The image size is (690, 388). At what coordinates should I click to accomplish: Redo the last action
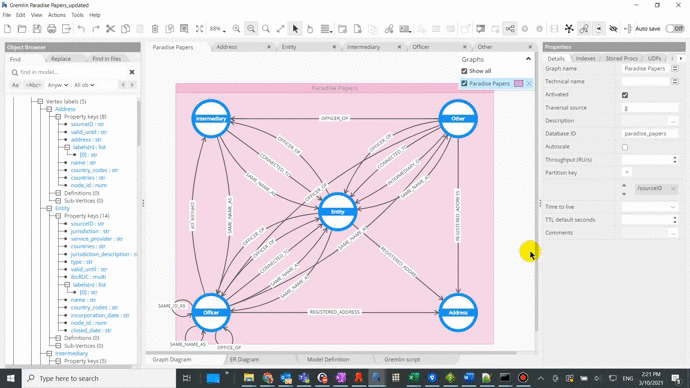(96, 29)
